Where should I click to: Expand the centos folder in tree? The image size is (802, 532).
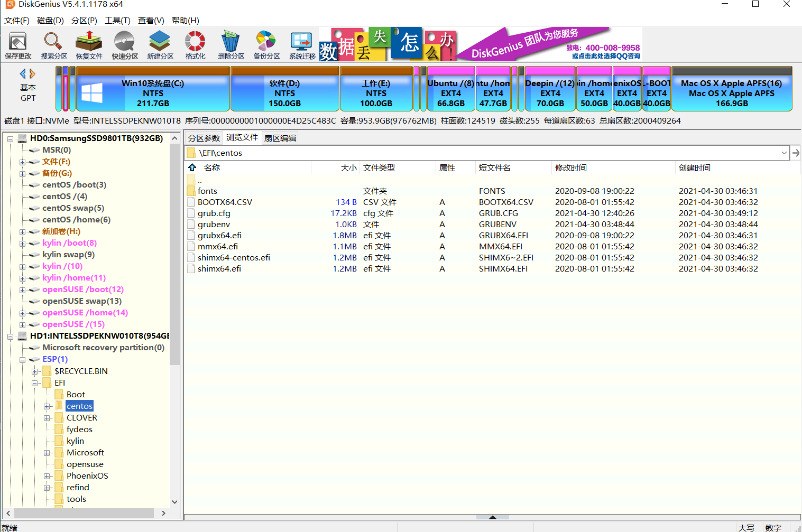47,406
